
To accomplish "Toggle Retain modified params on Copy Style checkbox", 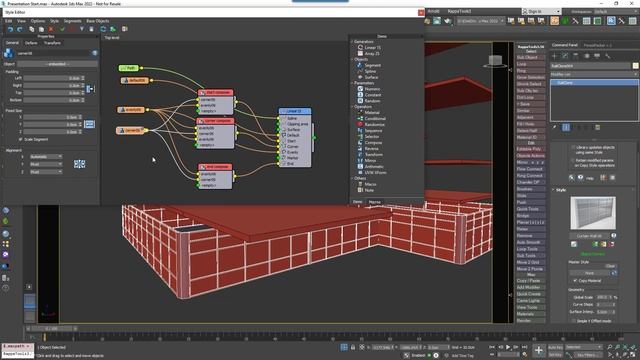I will coord(573,161).
